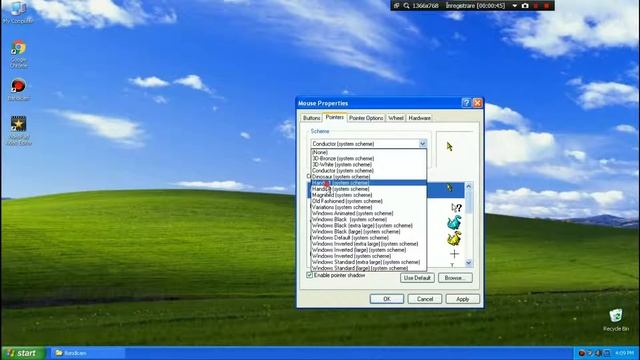Choose Windows Black (extra large) scheme

click(x=369, y=225)
